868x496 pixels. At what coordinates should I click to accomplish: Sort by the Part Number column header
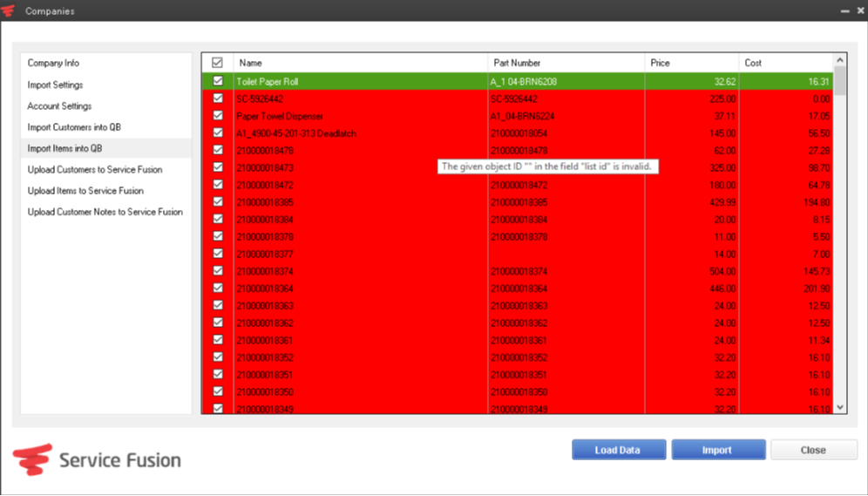click(x=566, y=63)
